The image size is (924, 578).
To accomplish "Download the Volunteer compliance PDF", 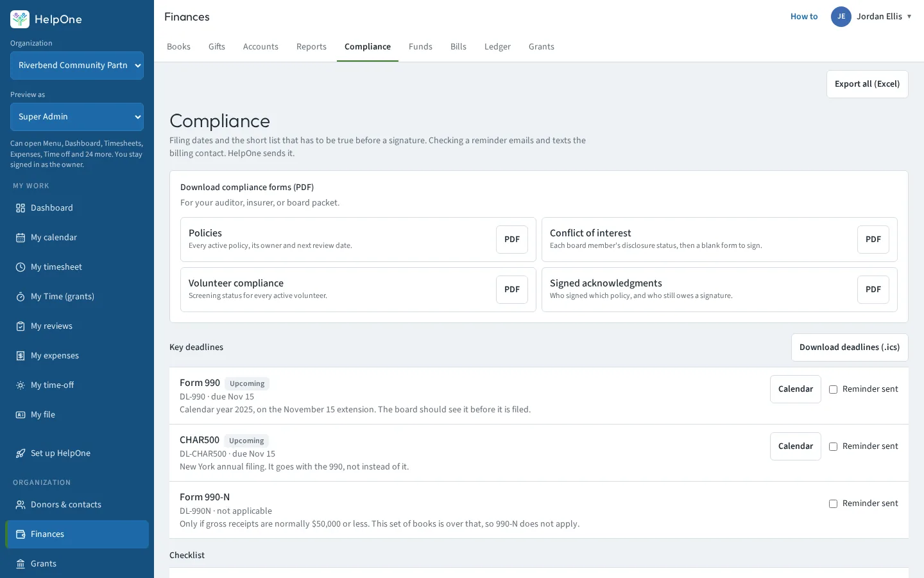I will (x=512, y=290).
